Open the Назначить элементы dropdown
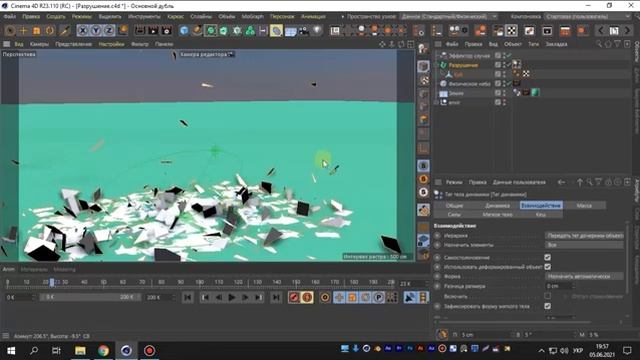The image size is (640, 360). (584, 245)
